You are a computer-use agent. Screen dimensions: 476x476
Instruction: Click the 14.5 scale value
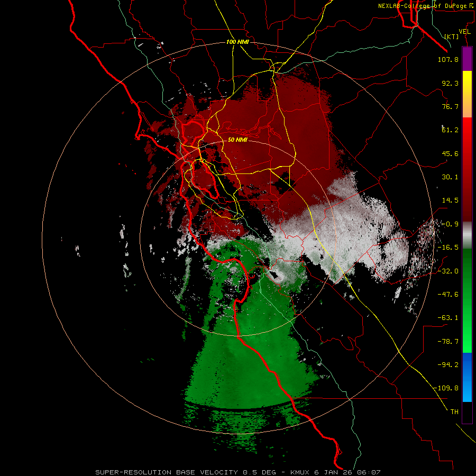(x=450, y=200)
